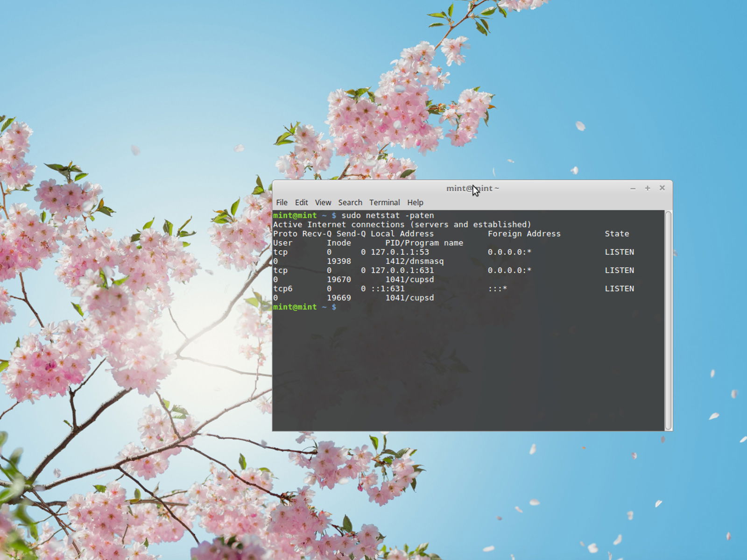Click inode value '19669'

click(x=339, y=298)
